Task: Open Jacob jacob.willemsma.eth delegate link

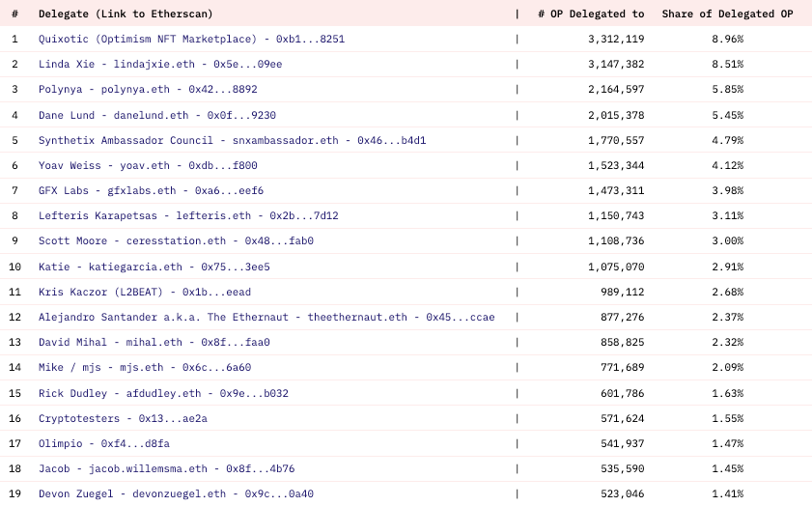Action: [x=167, y=468]
